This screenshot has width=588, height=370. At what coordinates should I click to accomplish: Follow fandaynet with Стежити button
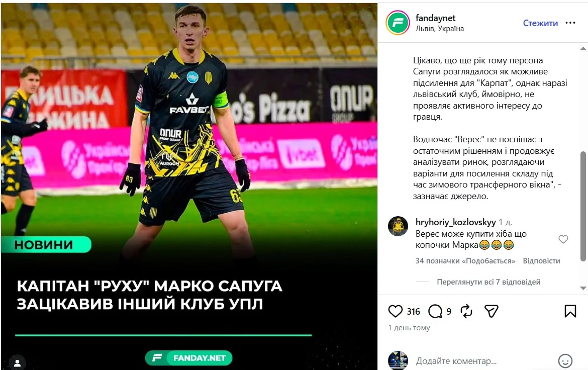(x=540, y=23)
